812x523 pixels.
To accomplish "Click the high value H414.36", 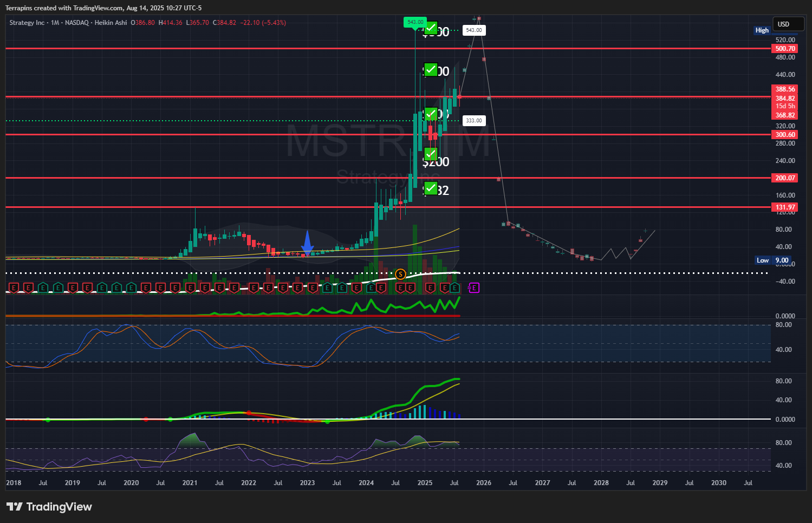I will [x=171, y=23].
